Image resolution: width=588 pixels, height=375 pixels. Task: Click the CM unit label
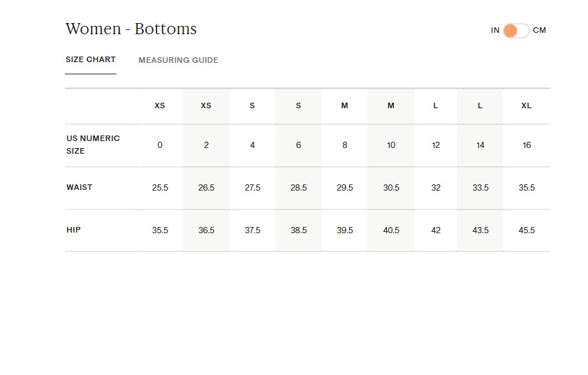(x=539, y=31)
